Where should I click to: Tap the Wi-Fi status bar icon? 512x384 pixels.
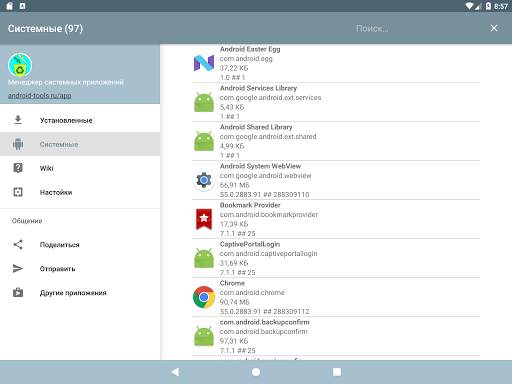[469, 6]
